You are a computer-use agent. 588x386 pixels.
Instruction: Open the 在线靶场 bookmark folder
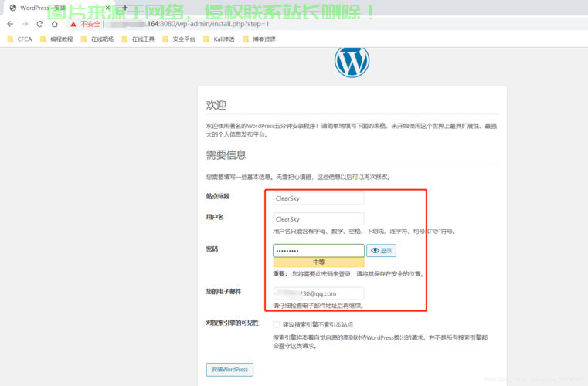click(x=97, y=39)
